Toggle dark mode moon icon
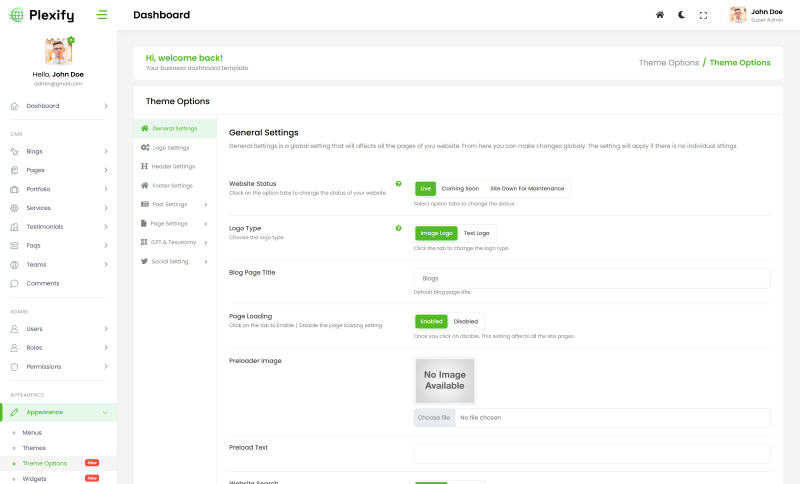 [681, 15]
